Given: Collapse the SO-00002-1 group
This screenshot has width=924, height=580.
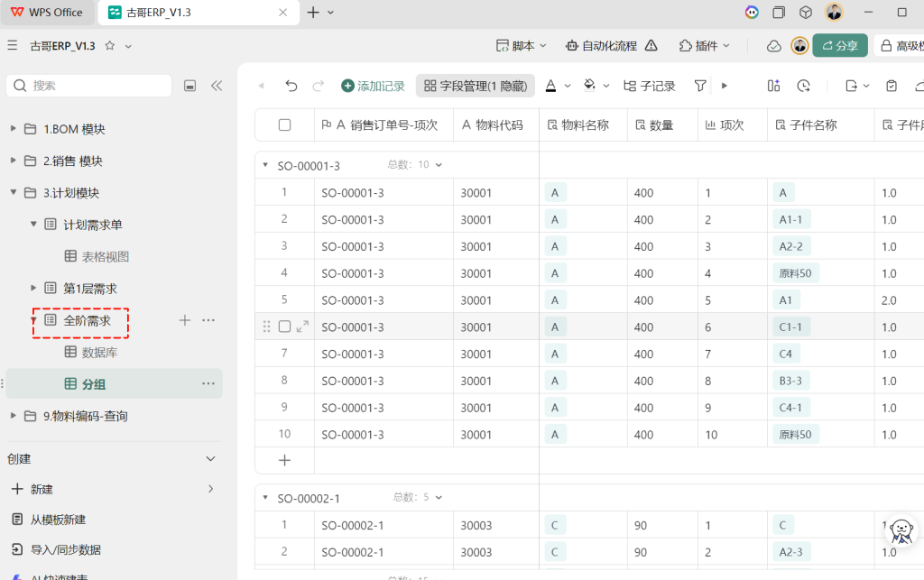Looking at the screenshot, I should [x=265, y=498].
